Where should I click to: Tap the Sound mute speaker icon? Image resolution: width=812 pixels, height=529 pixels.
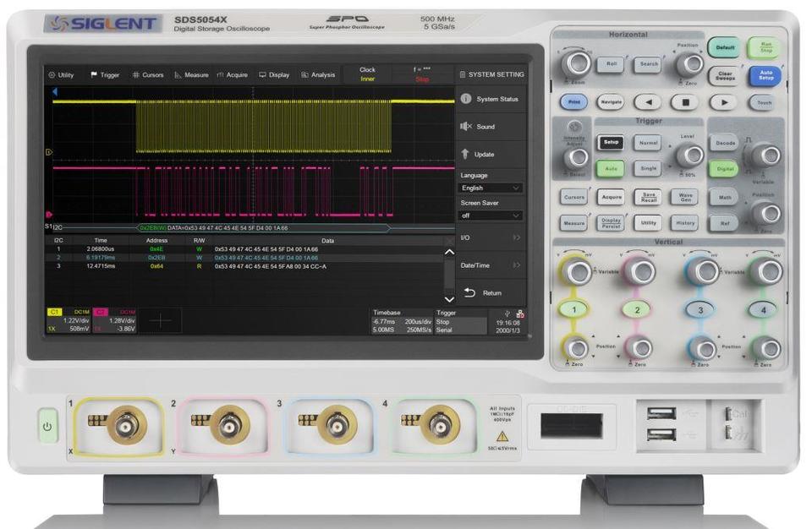[465, 126]
